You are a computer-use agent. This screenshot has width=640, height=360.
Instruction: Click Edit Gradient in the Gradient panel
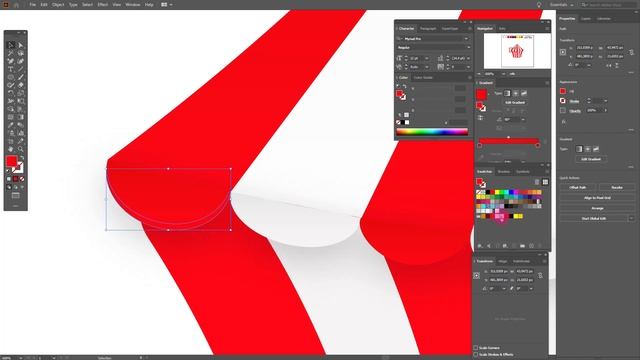(515, 102)
